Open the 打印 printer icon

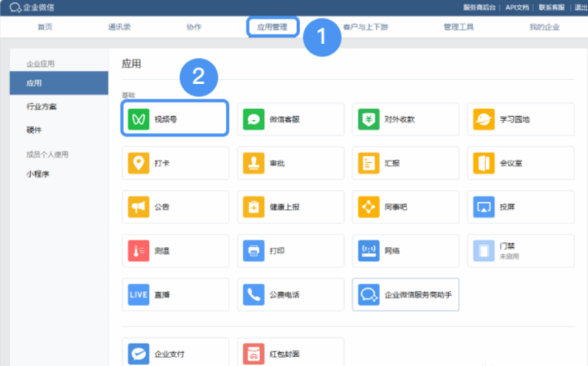[254, 251]
